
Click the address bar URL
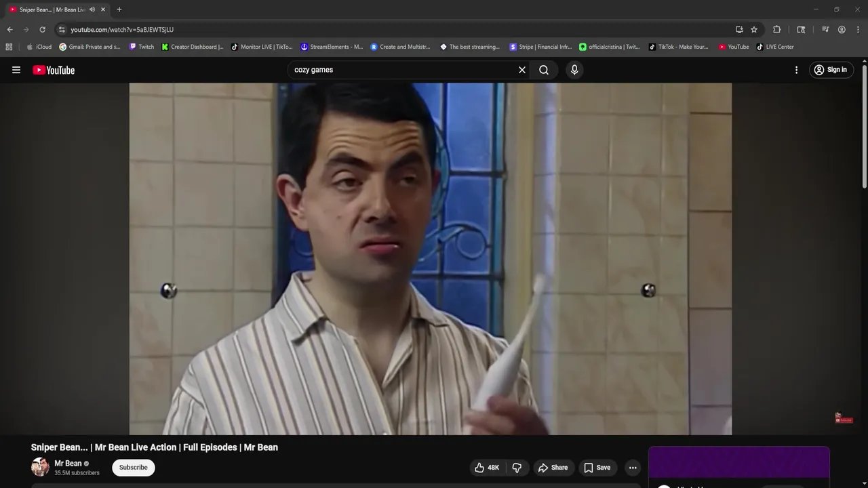coord(122,30)
